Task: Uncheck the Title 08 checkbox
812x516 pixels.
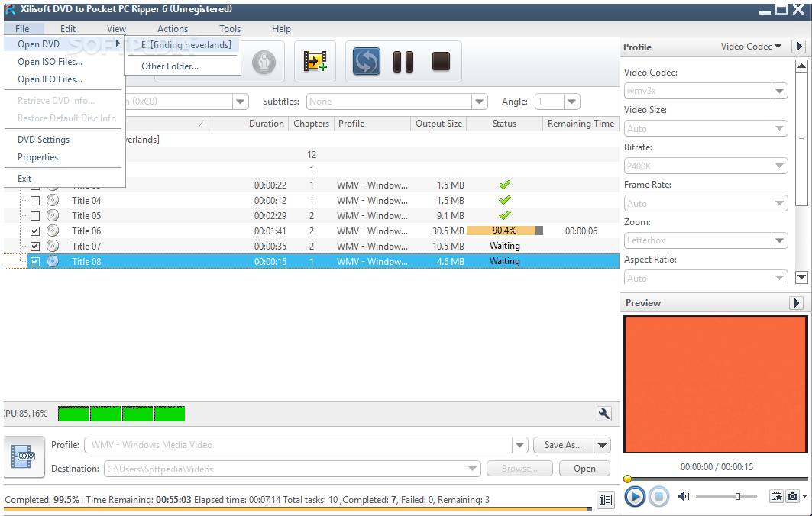Action: (35, 262)
